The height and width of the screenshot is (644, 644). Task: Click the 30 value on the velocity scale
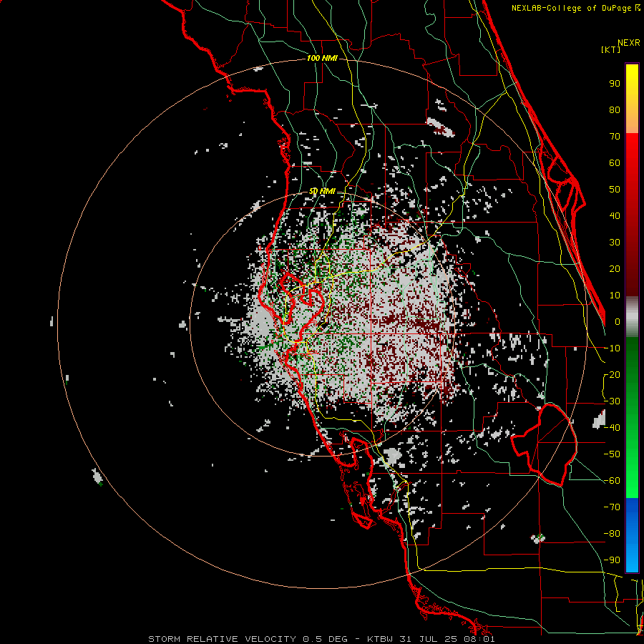615,243
